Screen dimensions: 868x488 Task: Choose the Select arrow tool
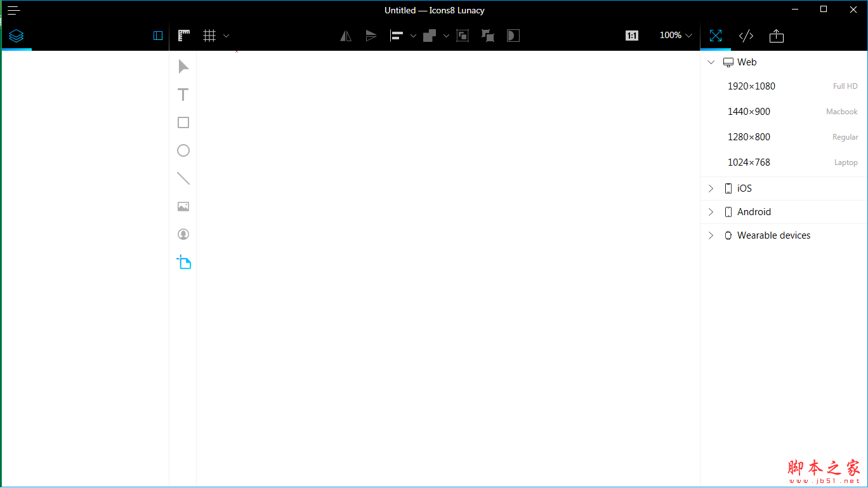(x=183, y=67)
